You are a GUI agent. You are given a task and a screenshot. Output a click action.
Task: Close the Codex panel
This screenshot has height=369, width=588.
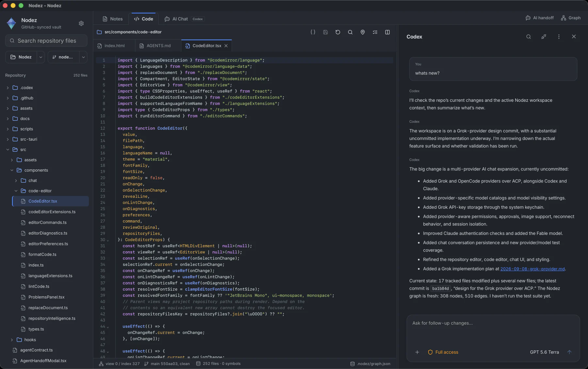click(574, 37)
